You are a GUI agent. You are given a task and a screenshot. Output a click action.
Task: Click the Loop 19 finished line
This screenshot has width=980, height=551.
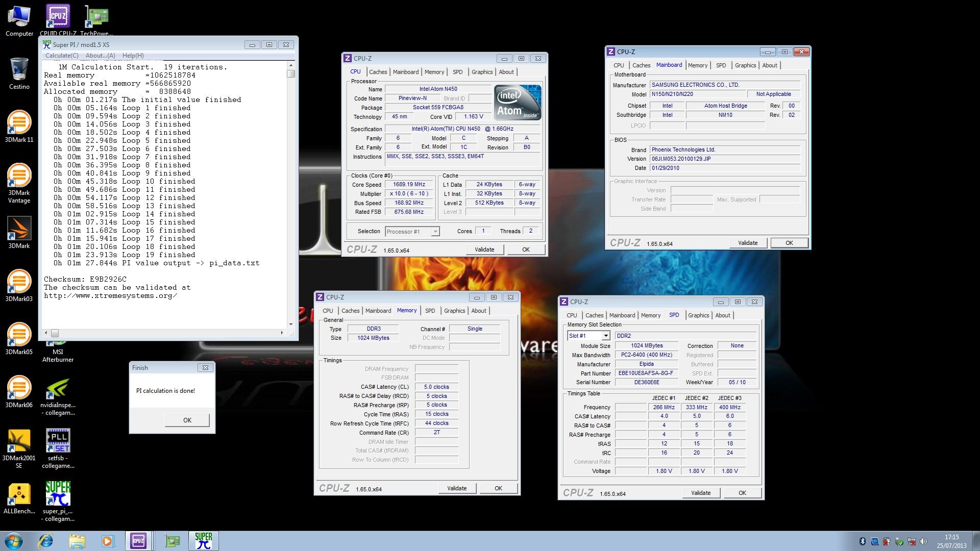pyautogui.click(x=124, y=255)
